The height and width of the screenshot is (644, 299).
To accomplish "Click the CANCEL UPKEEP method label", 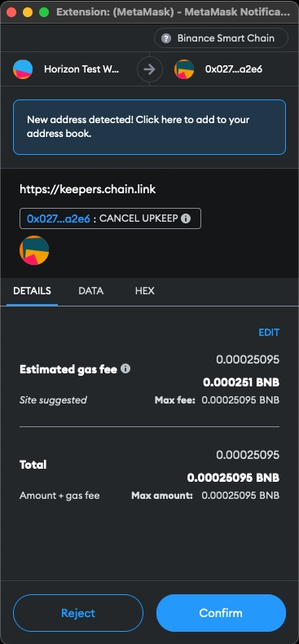I will coord(139,218).
